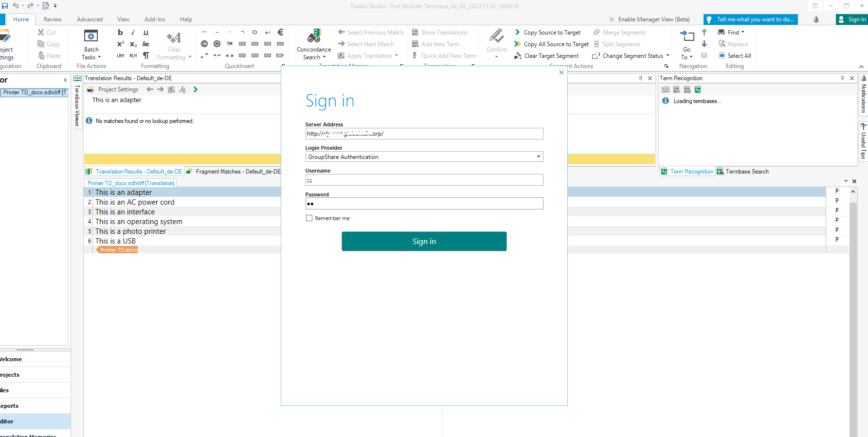Viewport: 868px width, 437px height.
Task: Click into the Server Address field
Action: click(424, 134)
